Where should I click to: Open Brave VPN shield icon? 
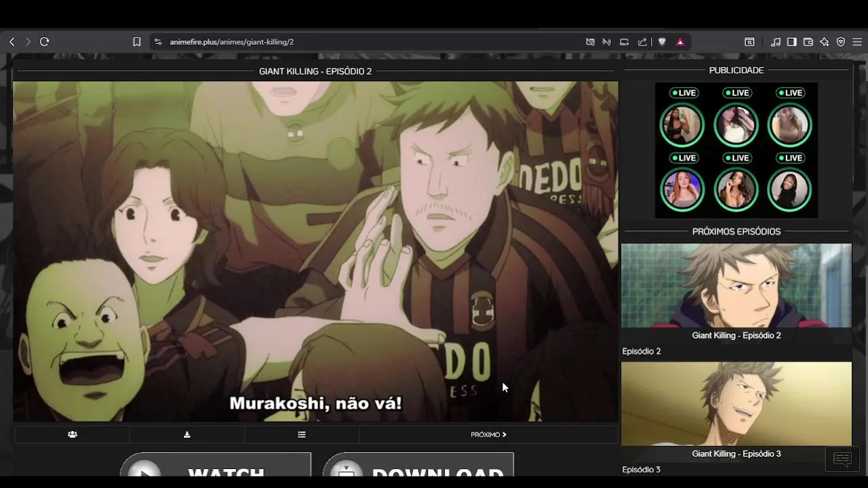(841, 42)
